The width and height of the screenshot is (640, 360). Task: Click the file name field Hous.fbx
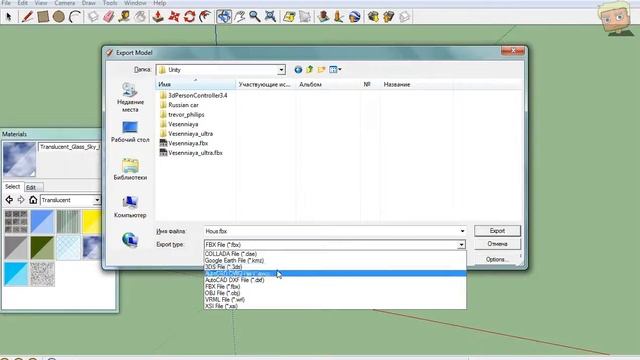coord(335,231)
